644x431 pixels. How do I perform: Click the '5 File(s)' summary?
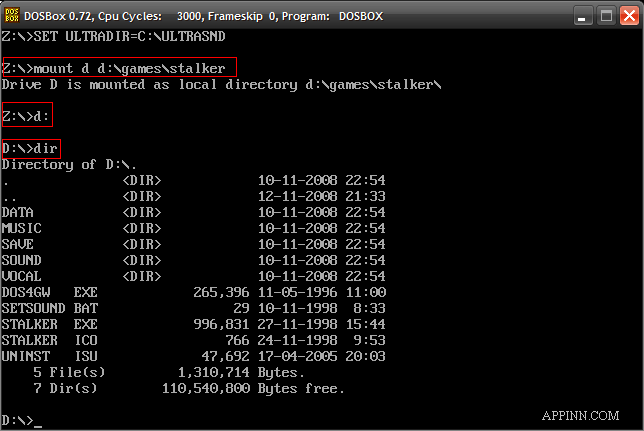pos(69,373)
